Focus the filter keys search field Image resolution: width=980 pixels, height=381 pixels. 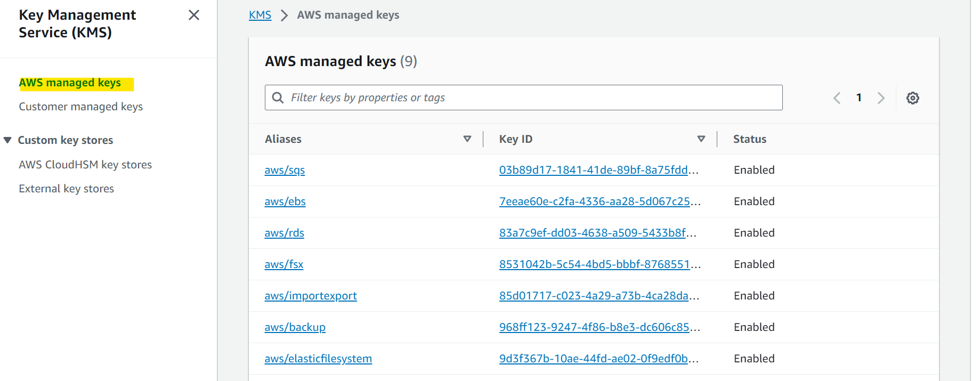pyautogui.click(x=524, y=98)
